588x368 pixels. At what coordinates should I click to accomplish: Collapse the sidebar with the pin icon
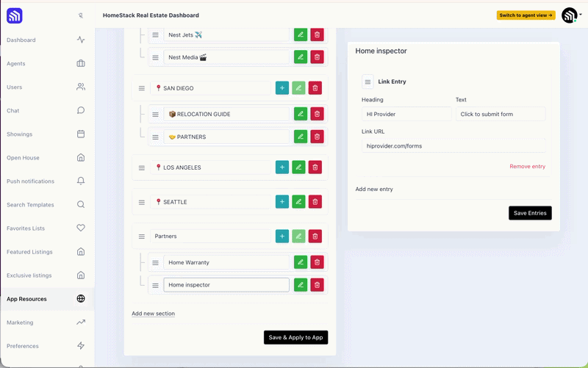pos(81,15)
